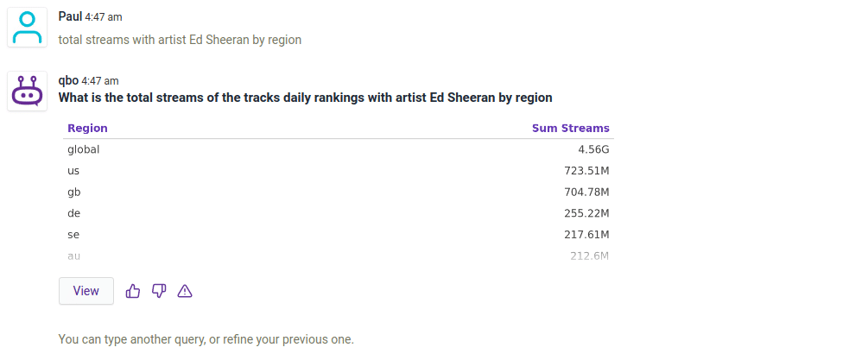Click the warning triangle report icon

[x=184, y=291]
